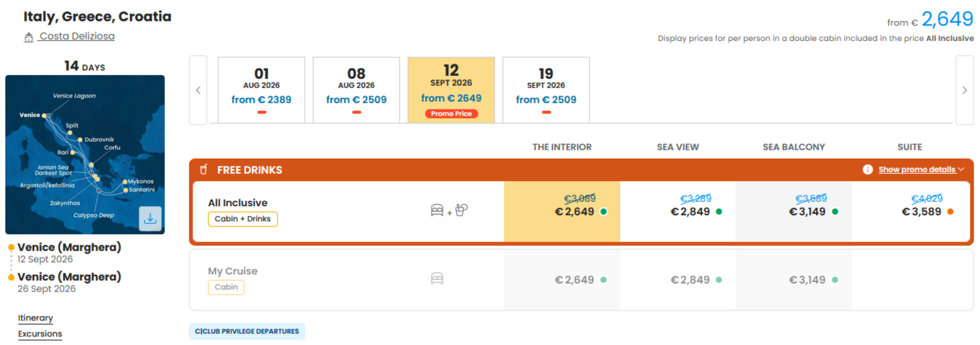Screen dimensions: 980x345
Task: Click the ship icon beside Costa Deliziosa
Action: [x=28, y=38]
